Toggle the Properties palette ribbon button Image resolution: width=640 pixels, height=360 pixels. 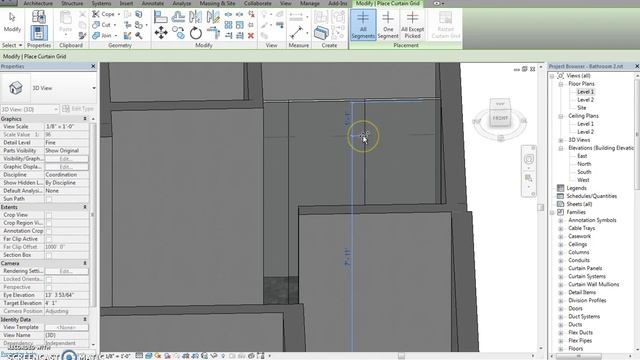39,33
